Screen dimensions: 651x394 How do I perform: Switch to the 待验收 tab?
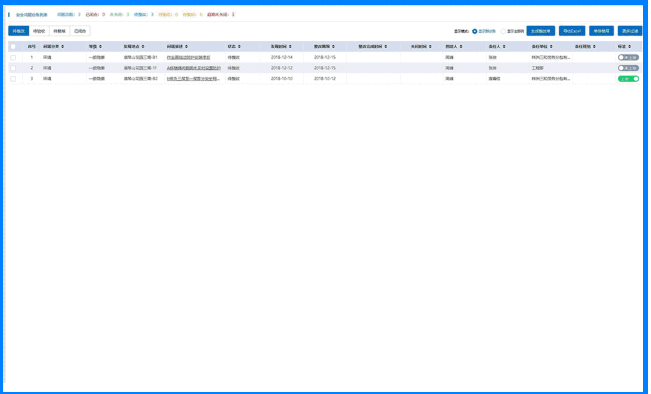click(39, 31)
